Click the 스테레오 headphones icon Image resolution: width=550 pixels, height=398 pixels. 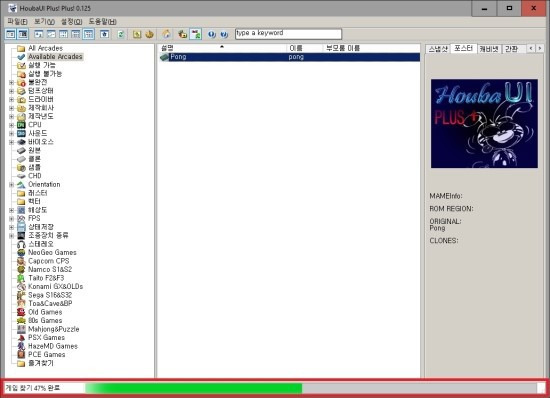(21, 244)
